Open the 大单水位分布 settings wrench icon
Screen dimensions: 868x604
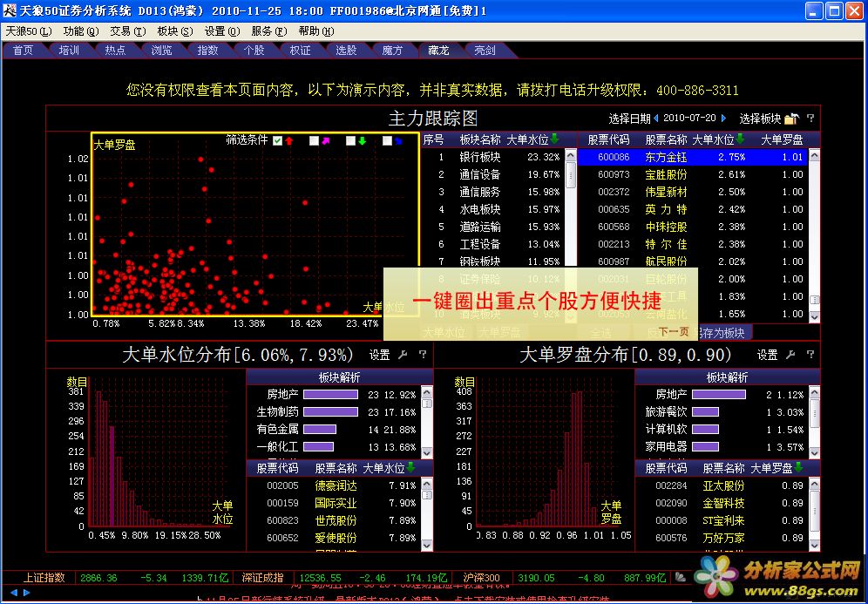(x=403, y=355)
